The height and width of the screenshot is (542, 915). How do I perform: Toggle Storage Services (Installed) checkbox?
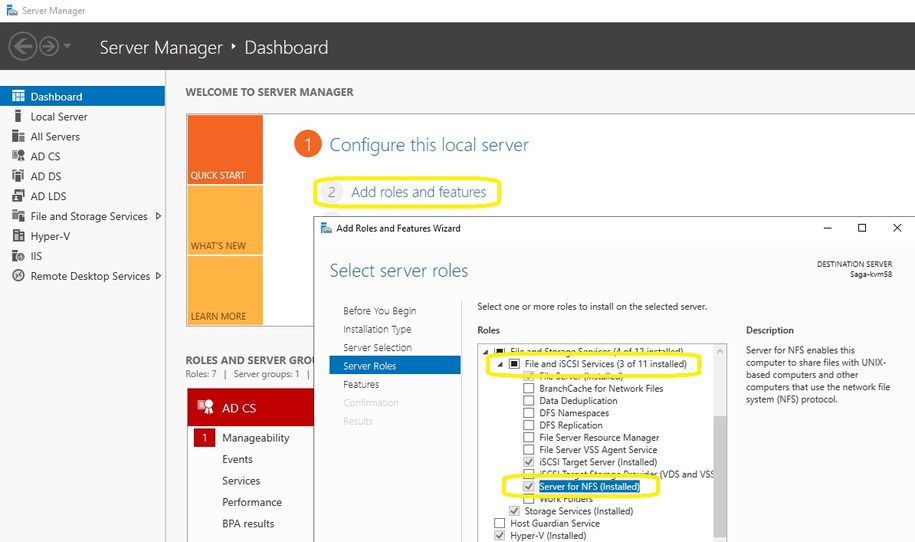pyautogui.click(x=514, y=510)
